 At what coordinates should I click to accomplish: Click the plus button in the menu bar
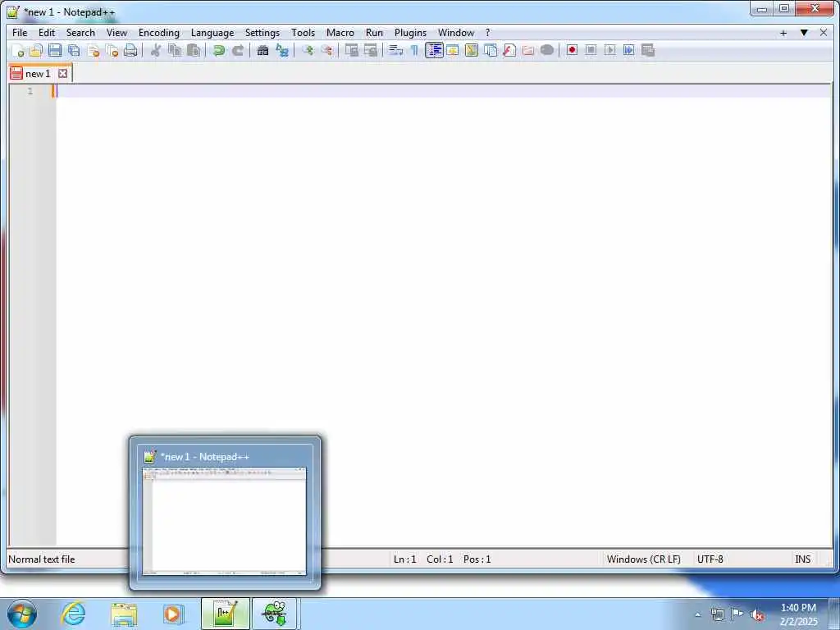point(783,33)
